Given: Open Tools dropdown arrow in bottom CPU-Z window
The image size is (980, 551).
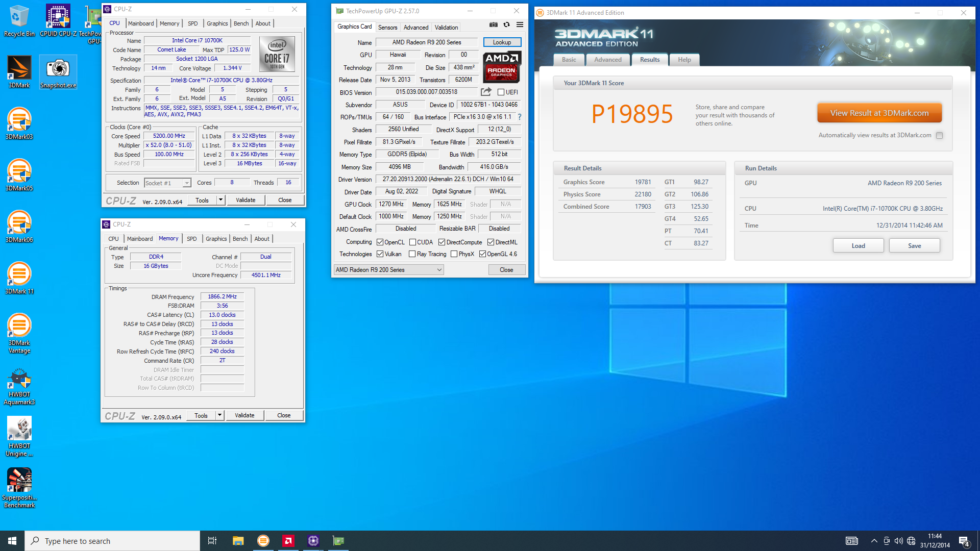Looking at the screenshot, I should (x=219, y=415).
